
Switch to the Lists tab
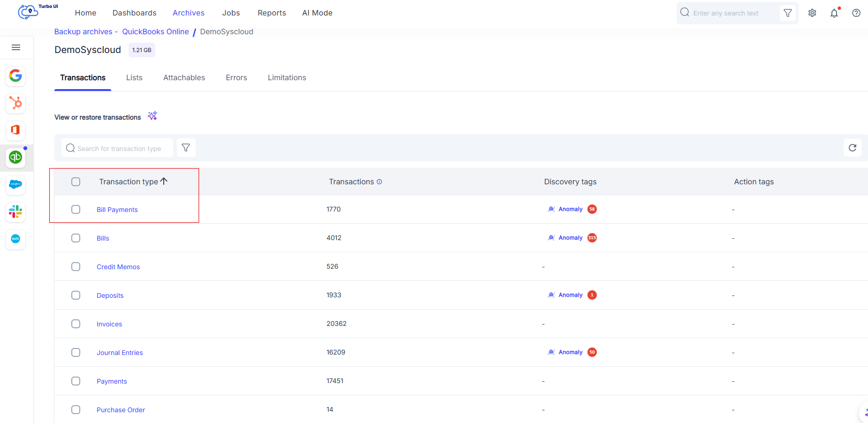pos(134,78)
